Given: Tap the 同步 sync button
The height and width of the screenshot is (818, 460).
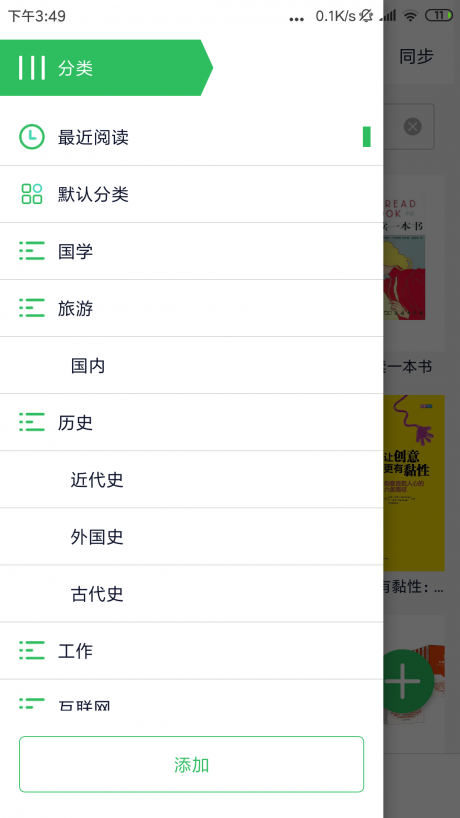Looking at the screenshot, I should [x=416, y=56].
